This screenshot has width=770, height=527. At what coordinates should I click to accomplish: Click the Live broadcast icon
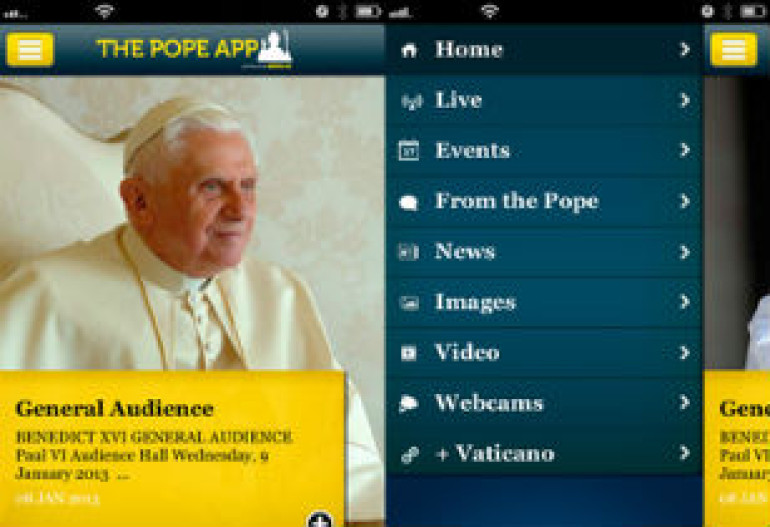point(411,101)
